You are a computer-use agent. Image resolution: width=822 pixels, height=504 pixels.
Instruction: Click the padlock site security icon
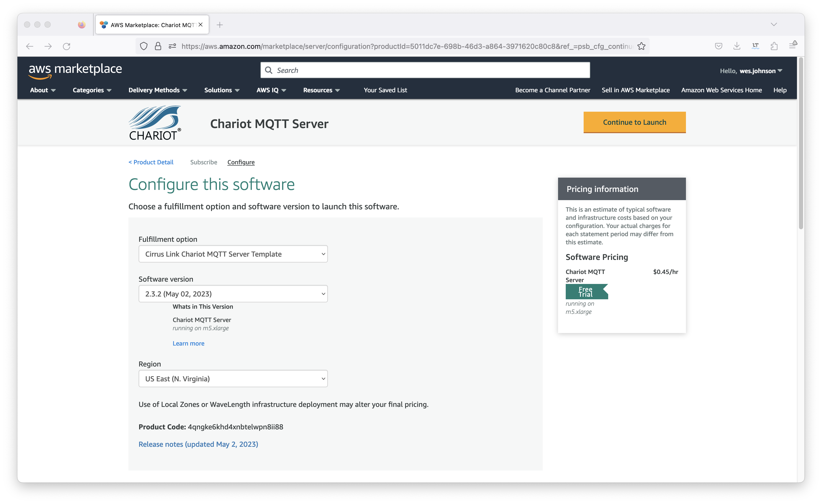point(158,46)
